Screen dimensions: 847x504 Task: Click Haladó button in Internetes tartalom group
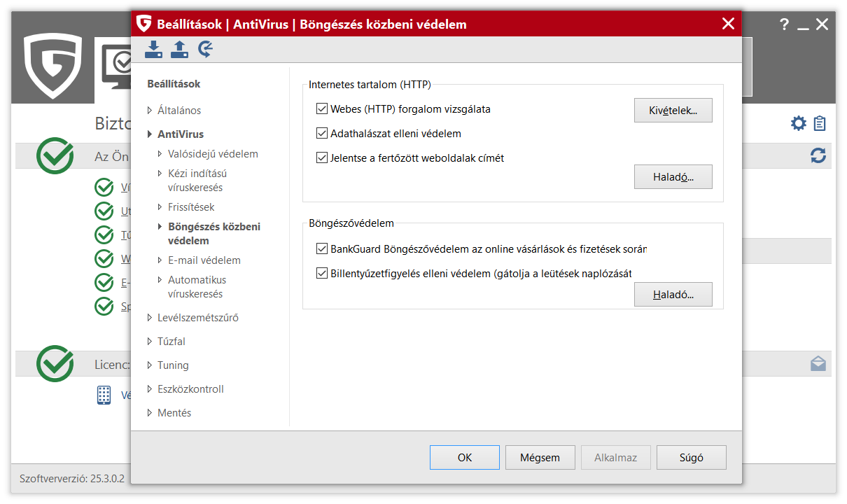673,177
